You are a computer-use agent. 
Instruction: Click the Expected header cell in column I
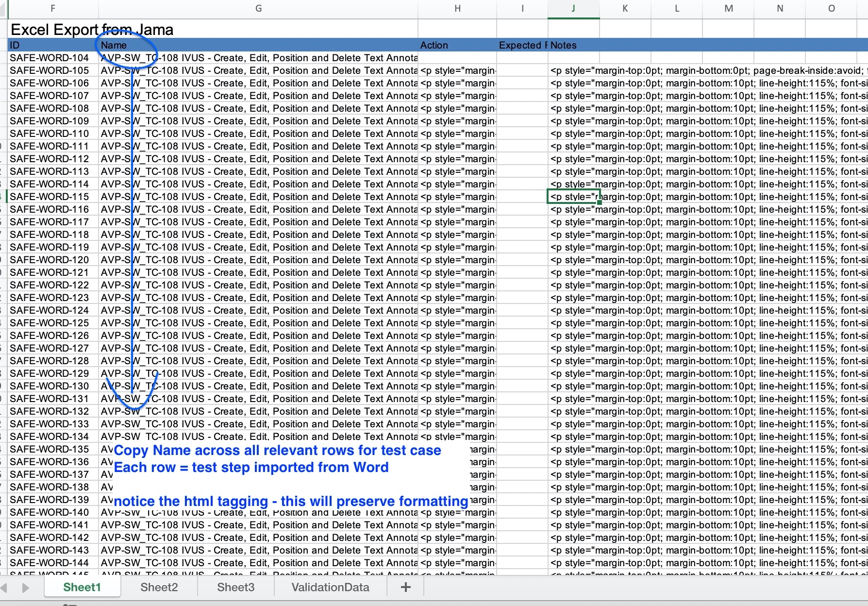click(x=522, y=45)
